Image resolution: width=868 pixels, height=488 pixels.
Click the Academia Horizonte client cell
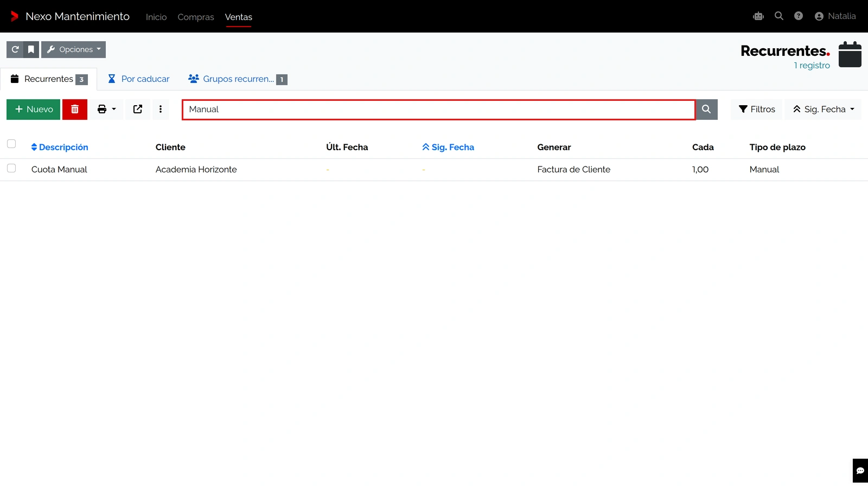196,170
